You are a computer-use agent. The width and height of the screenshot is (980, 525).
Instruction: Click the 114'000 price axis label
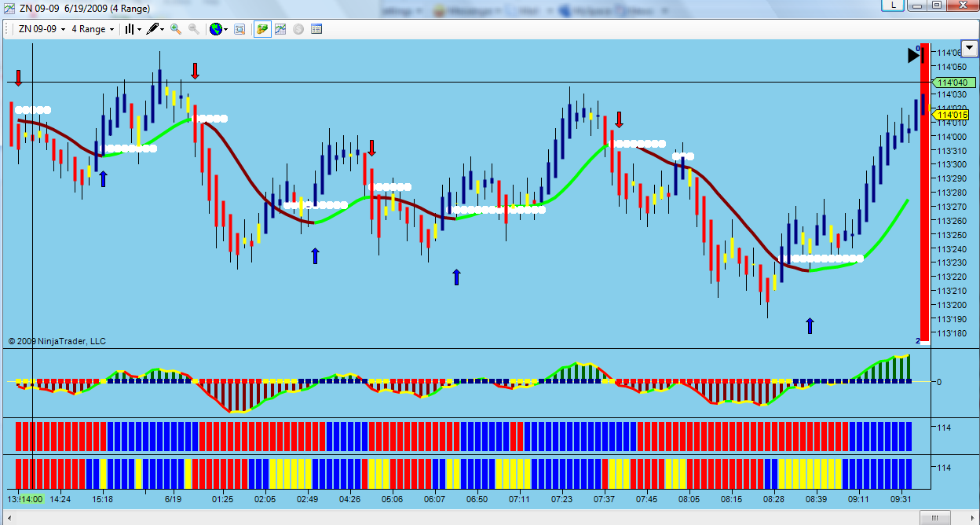tap(952, 137)
